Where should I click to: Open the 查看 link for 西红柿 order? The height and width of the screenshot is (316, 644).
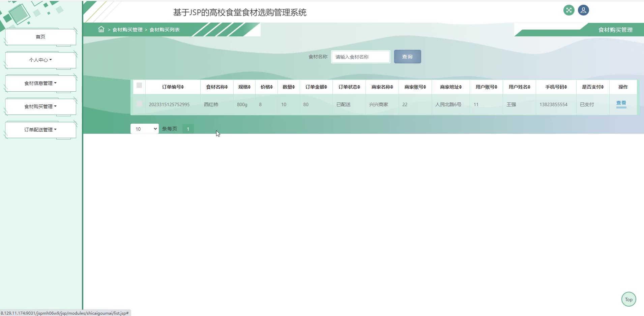tap(621, 103)
